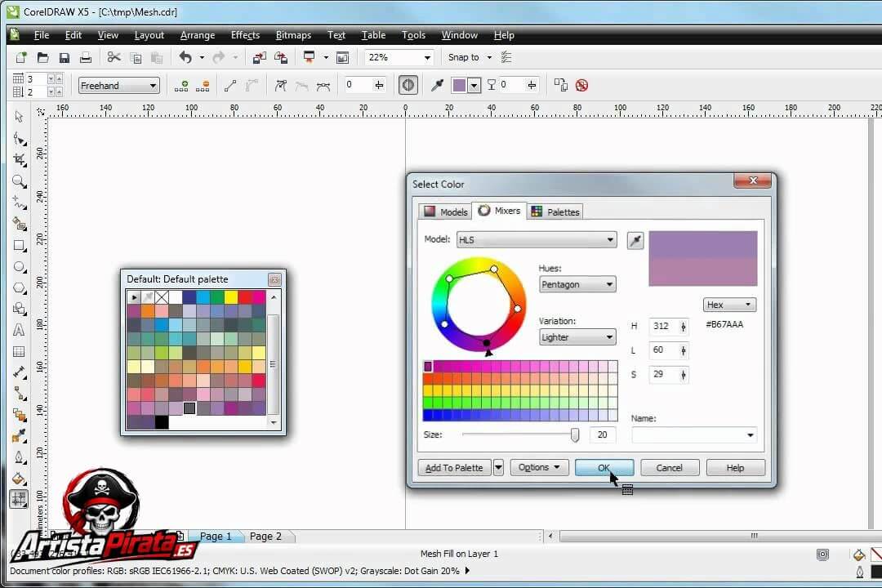Click the Delete node icon
The width and height of the screenshot is (882, 588).
[x=203, y=86]
